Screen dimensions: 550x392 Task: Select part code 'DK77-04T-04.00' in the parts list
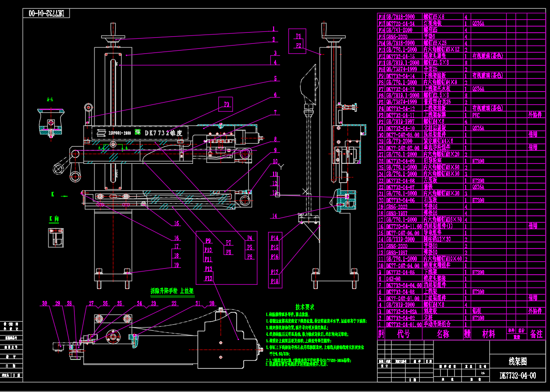pyautogui.click(x=403, y=265)
